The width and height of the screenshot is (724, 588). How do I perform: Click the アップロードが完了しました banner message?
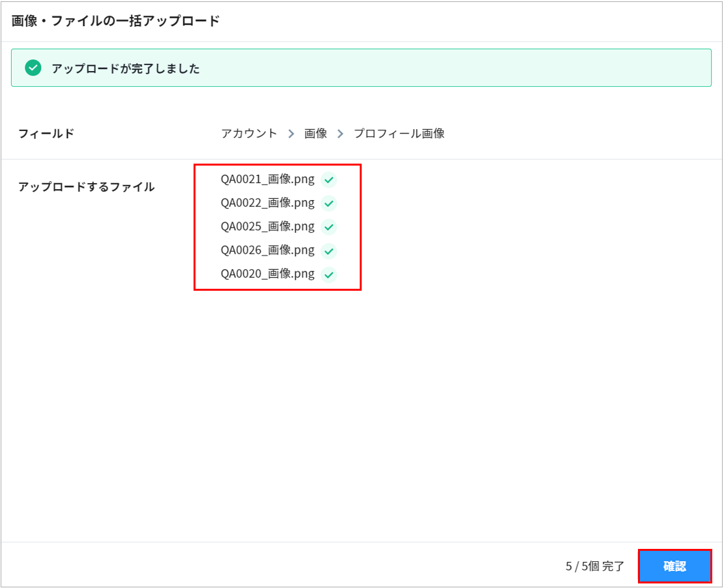coord(125,68)
